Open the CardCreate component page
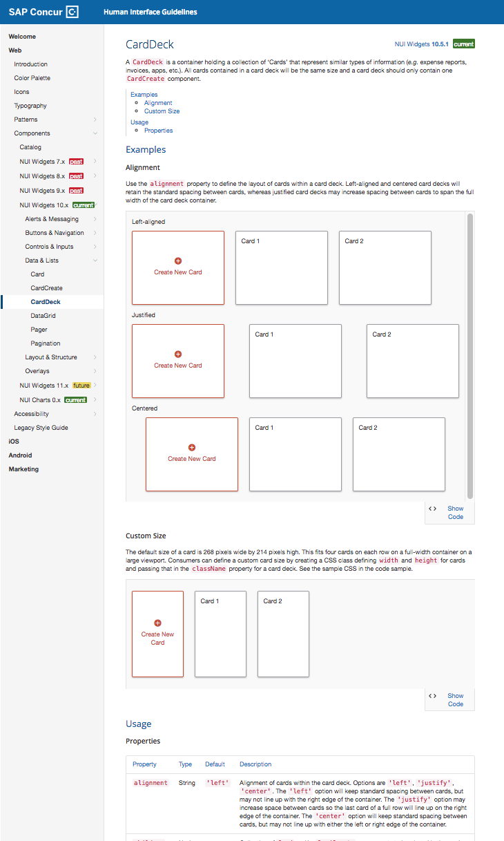The image size is (504, 841). [x=46, y=288]
